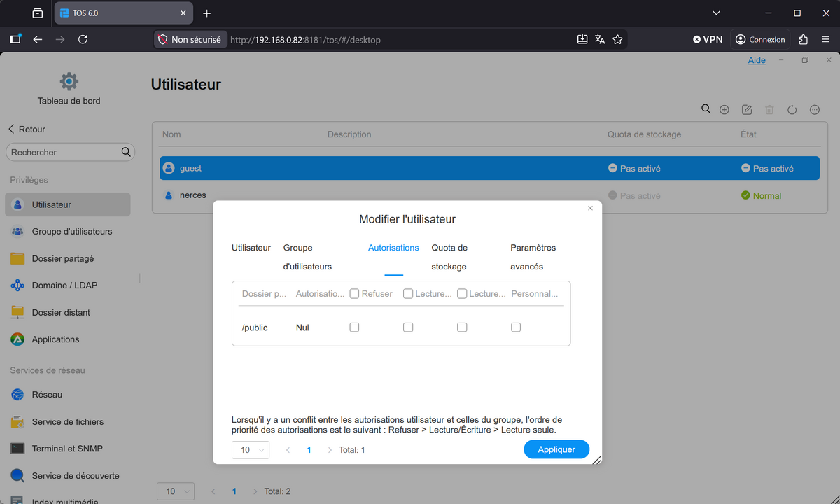Go to previous page of user list
Screen dimensions: 840x504
(213, 492)
